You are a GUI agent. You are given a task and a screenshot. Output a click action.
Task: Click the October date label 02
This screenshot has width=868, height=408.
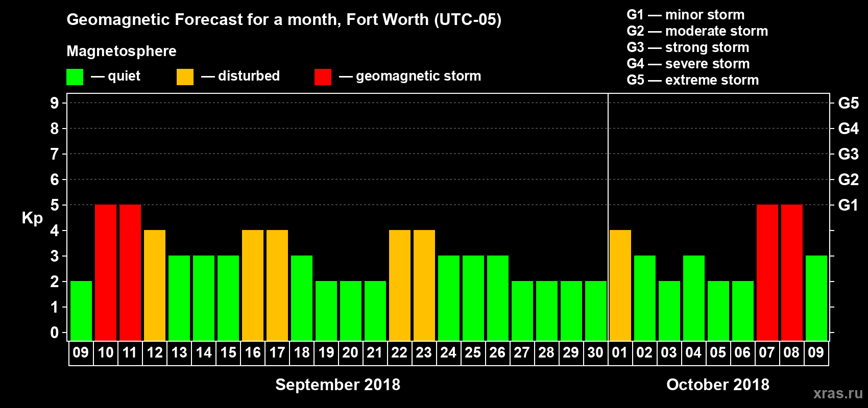(x=645, y=352)
